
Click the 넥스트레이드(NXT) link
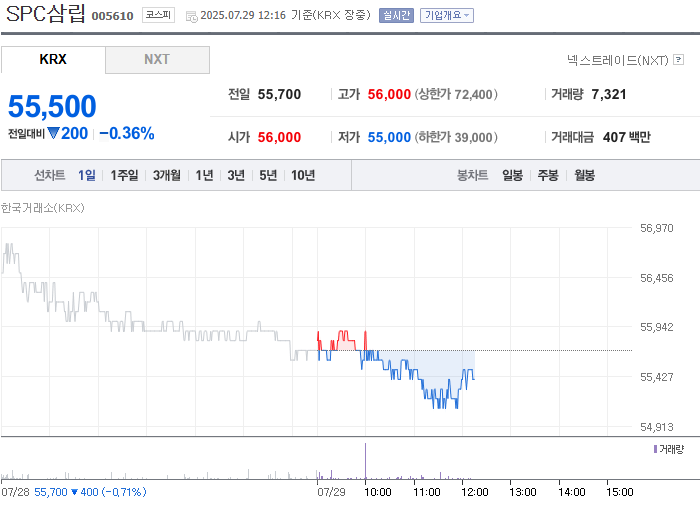click(618, 60)
